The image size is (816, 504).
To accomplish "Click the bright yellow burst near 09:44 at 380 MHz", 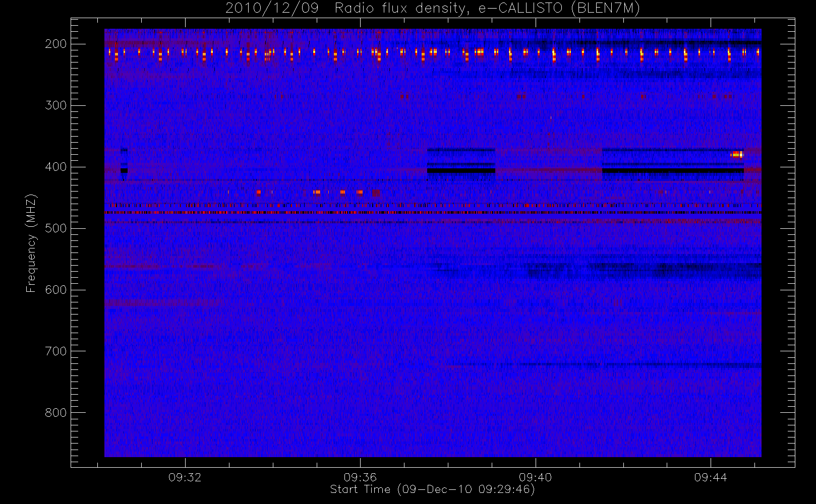I will [737, 154].
